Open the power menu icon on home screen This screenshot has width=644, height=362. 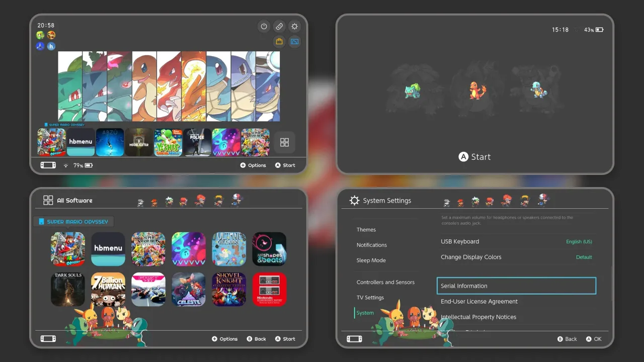tap(264, 27)
